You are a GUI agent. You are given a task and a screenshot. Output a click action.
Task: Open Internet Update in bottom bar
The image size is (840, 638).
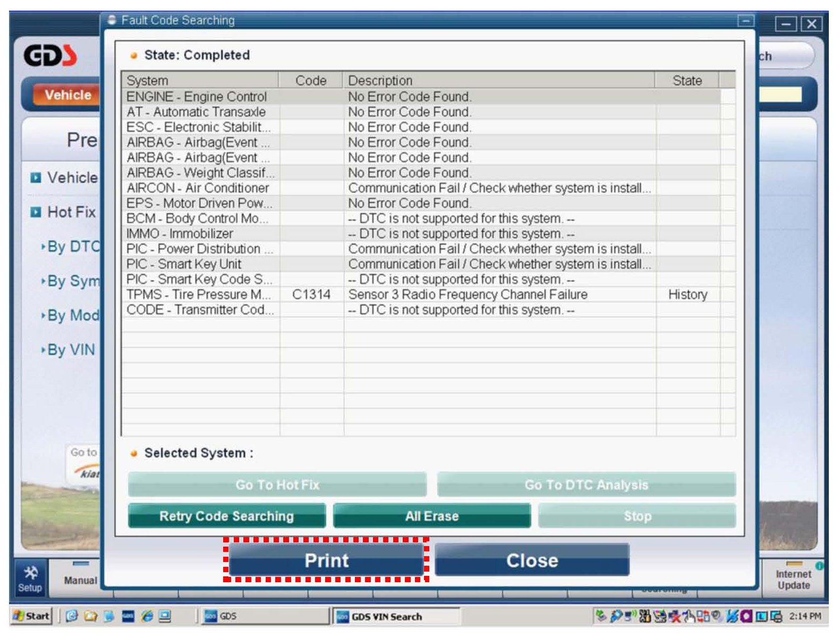coord(793,579)
